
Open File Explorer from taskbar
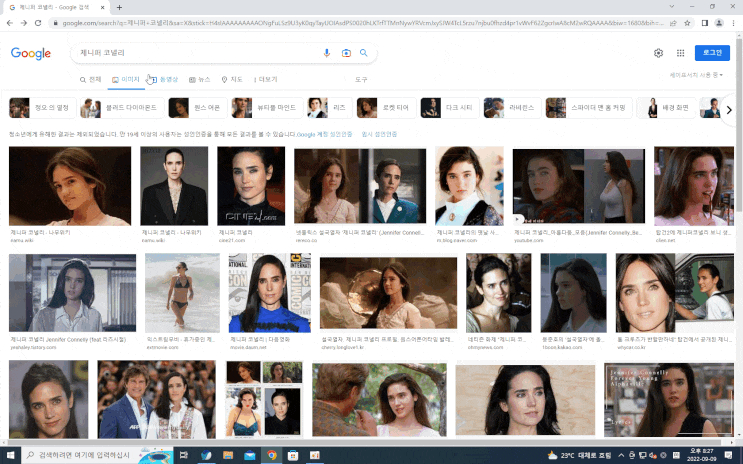pos(228,455)
